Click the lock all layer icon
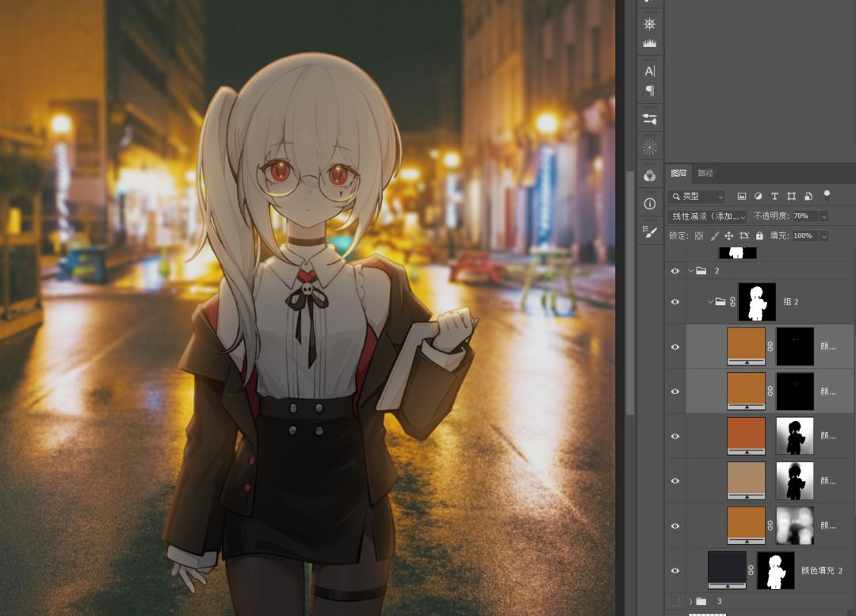 [x=759, y=236]
